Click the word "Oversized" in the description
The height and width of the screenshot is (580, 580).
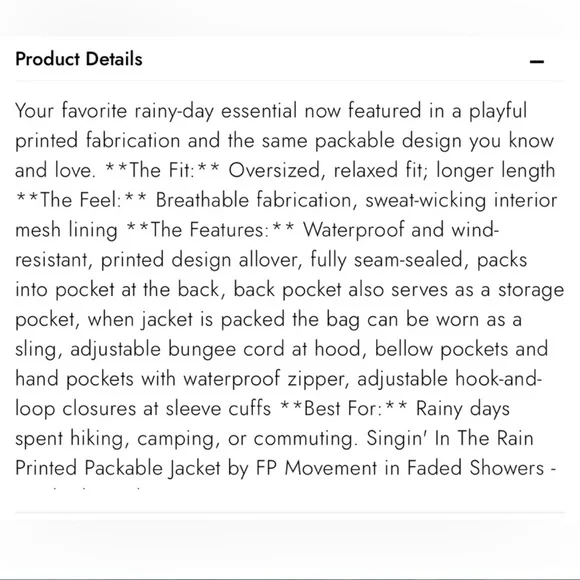[x=274, y=171]
